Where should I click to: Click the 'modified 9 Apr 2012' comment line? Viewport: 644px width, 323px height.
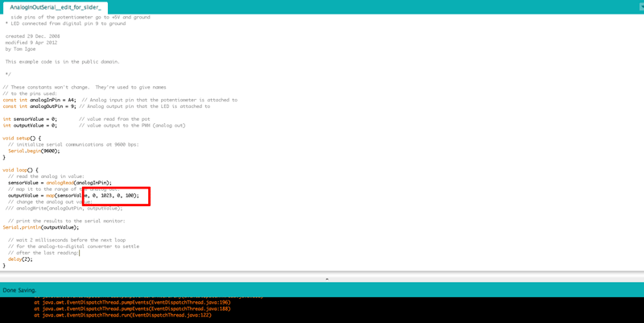(31, 43)
